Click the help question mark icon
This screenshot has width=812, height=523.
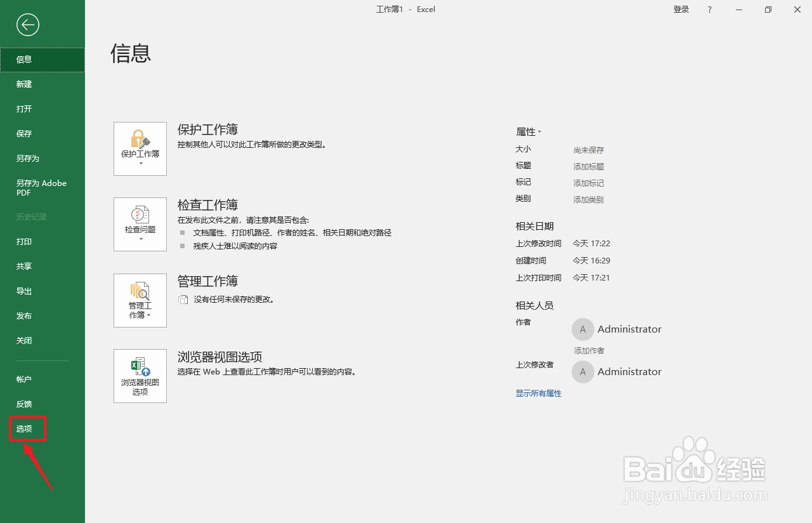click(709, 9)
